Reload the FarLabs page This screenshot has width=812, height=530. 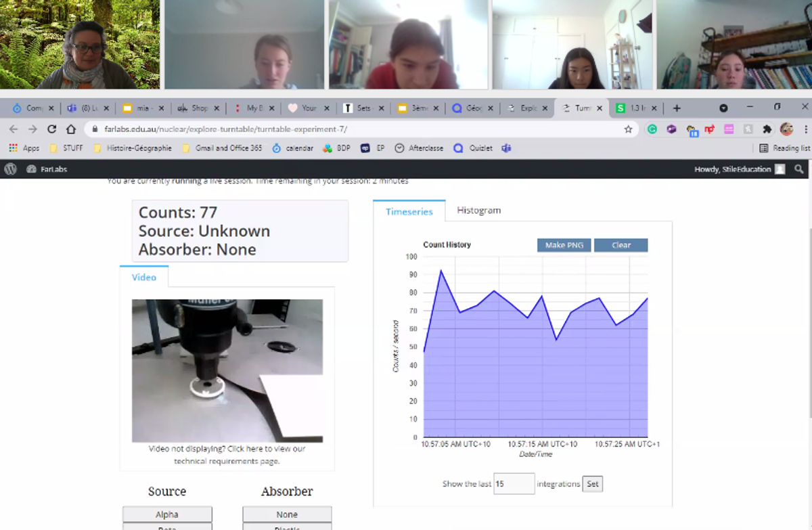(x=51, y=129)
